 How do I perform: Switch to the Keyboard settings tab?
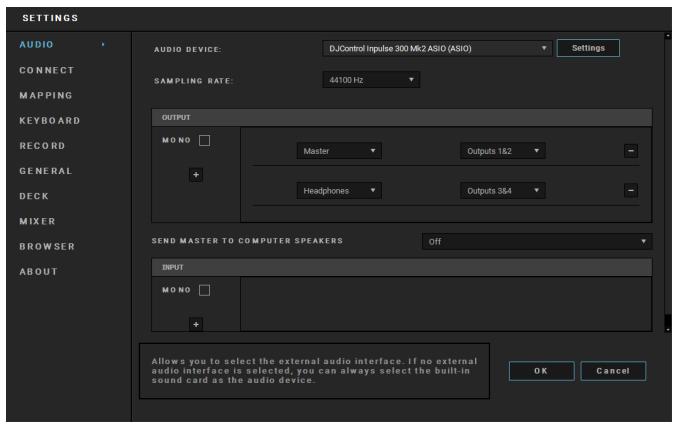[x=50, y=121]
